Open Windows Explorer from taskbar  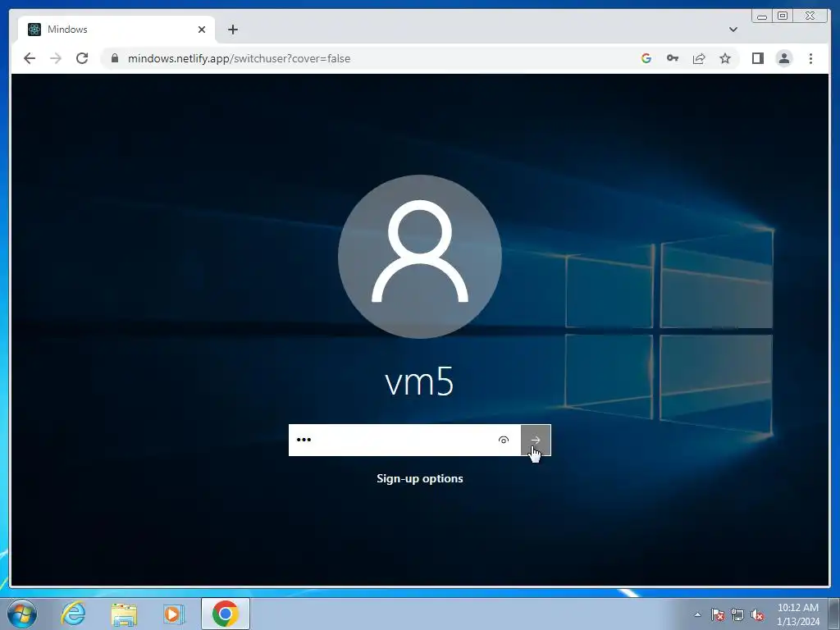click(x=124, y=614)
